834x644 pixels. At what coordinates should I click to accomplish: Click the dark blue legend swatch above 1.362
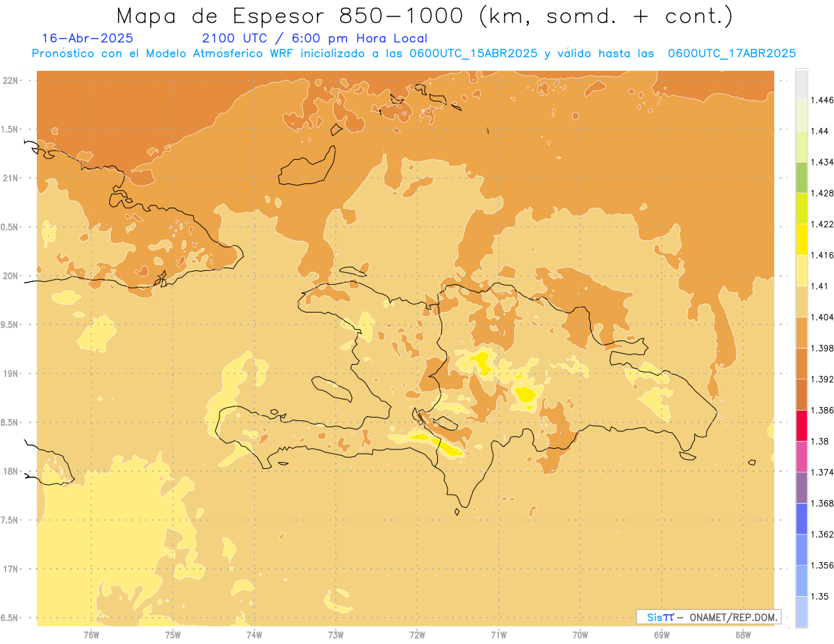point(801,519)
